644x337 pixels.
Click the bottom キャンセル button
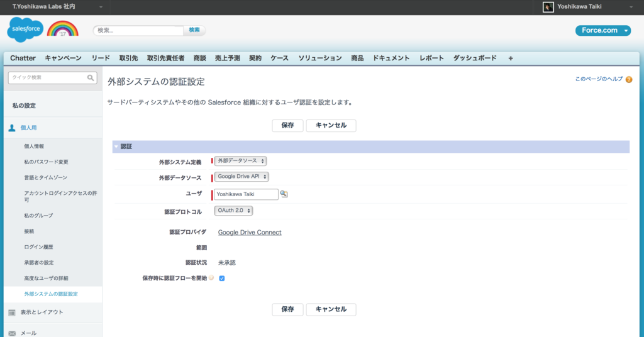[x=331, y=309]
